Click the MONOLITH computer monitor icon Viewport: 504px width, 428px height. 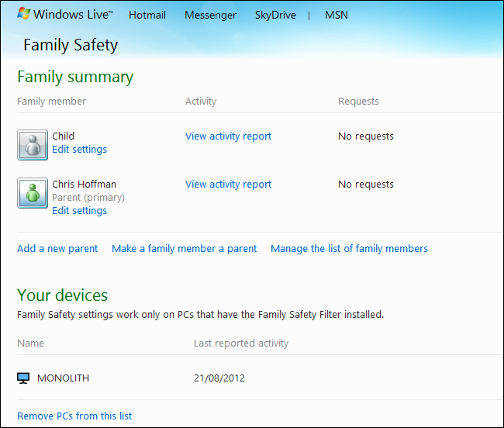pos(23,378)
